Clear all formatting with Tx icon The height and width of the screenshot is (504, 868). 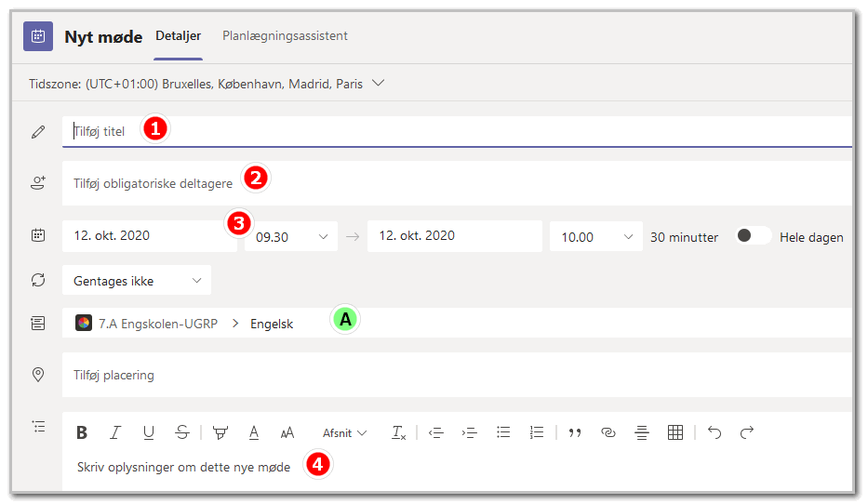coord(398,432)
